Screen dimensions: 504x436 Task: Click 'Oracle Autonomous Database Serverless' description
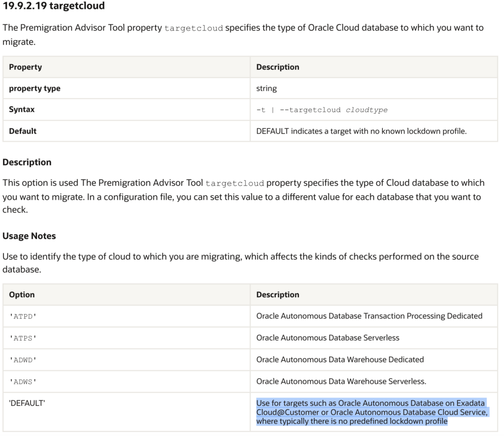pyautogui.click(x=328, y=338)
